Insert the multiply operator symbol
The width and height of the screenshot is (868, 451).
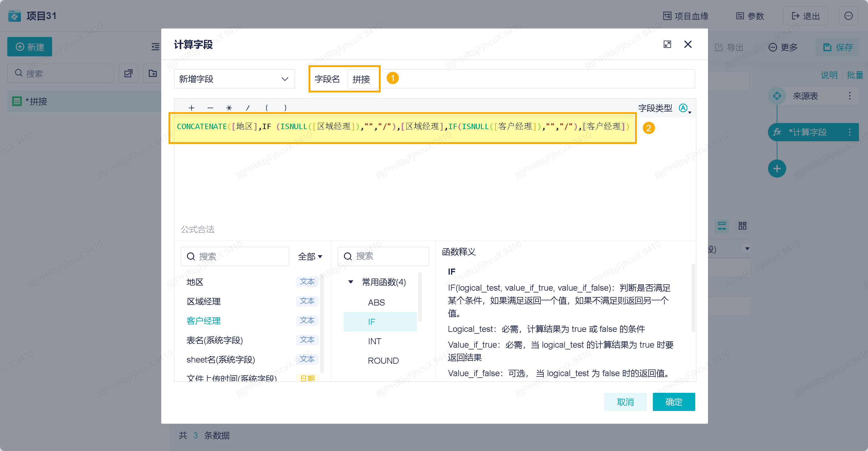229,108
